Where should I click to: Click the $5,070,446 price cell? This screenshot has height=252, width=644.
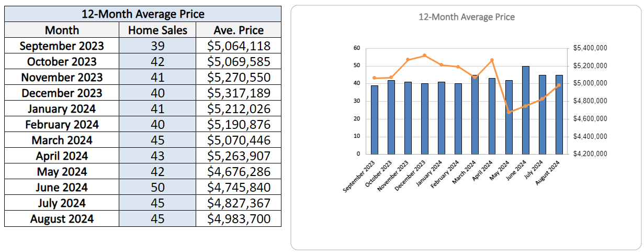(x=239, y=140)
